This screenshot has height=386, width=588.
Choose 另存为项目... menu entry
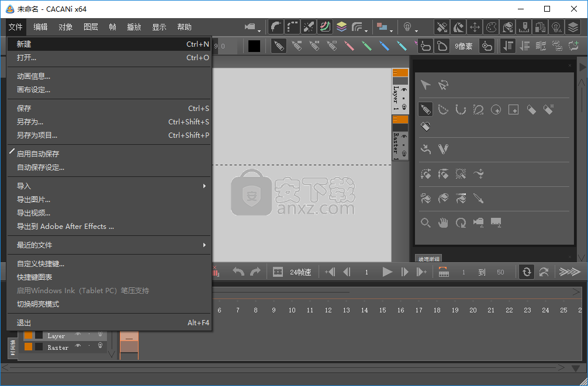(109, 135)
